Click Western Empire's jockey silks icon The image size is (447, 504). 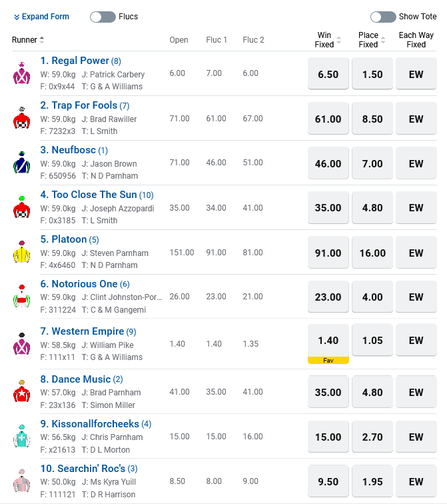pos(22,344)
